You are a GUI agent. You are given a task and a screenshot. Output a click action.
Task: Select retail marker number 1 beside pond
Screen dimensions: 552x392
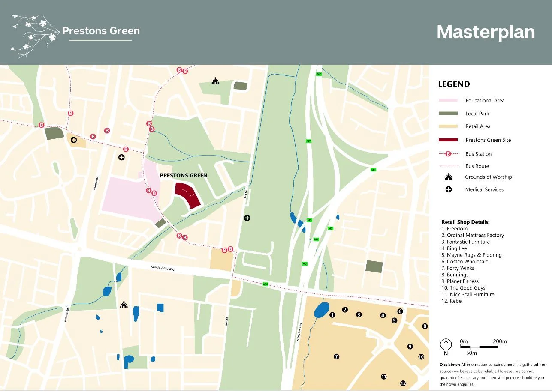pyautogui.click(x=332, y=315)
